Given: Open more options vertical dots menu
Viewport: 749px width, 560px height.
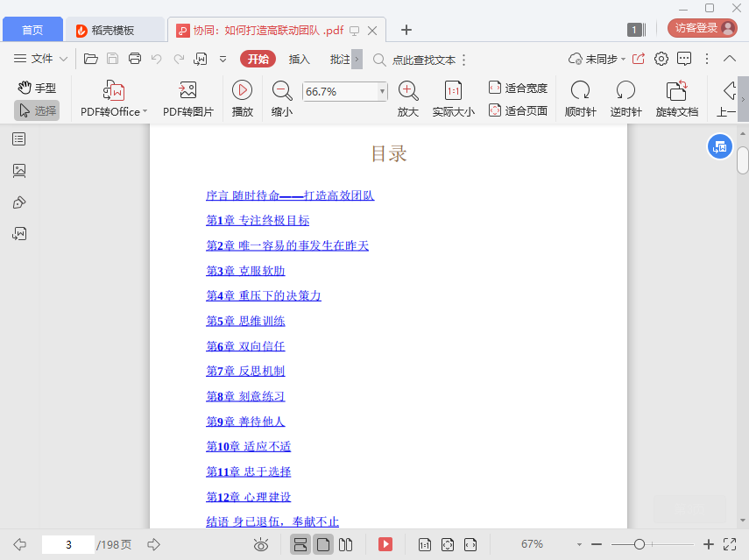Looking at the screenshot, I should point(707,59).
